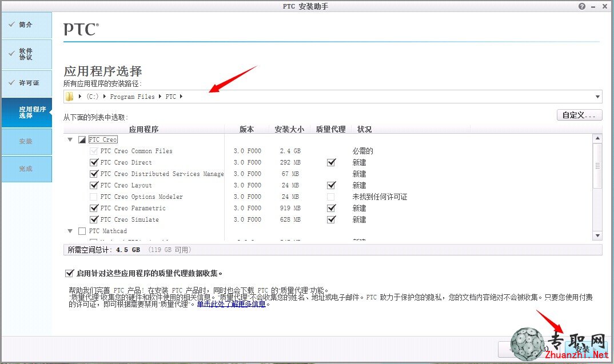The width and height of the screenshot is (614, 364).
Task: Click the application list scrollbar down arrow
Action: point(597,235)
